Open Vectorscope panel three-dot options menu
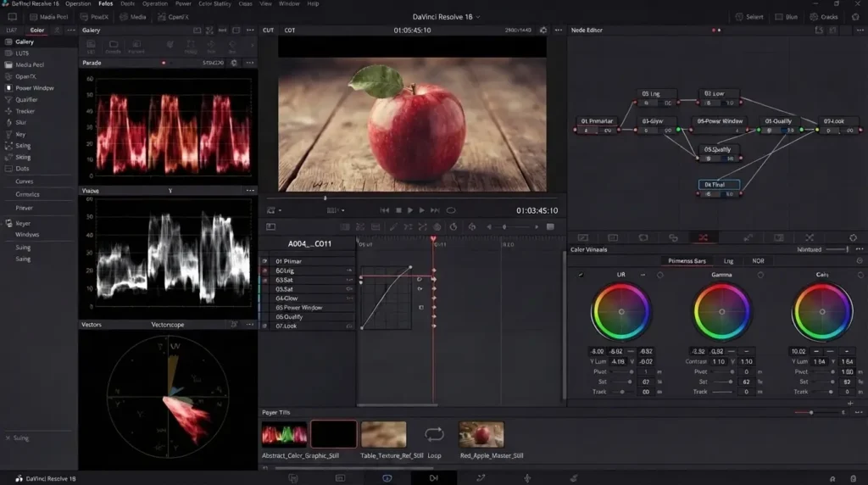The image size is (868, 485). click(x=250, y=325)
